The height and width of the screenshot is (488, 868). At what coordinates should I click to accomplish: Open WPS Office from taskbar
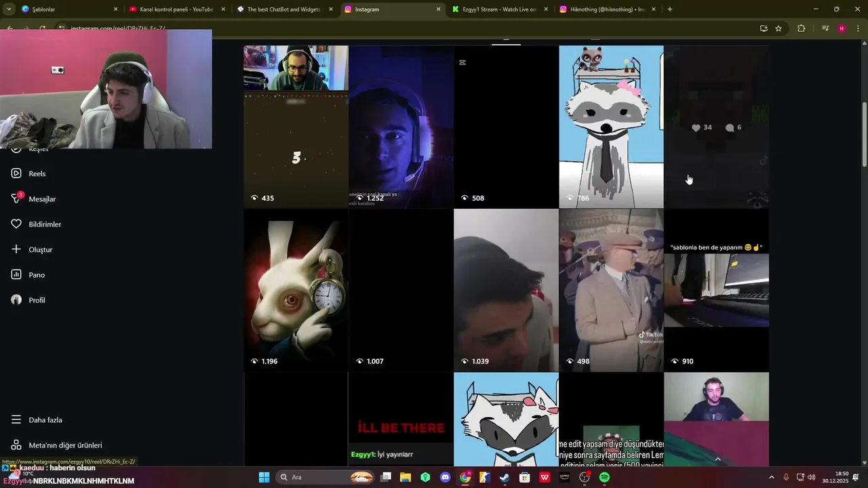(x=545, y=477)
